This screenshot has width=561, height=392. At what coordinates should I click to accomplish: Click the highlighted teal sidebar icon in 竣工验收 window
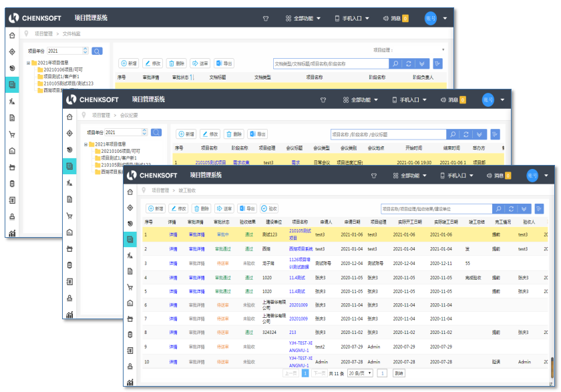click(130, 239)
